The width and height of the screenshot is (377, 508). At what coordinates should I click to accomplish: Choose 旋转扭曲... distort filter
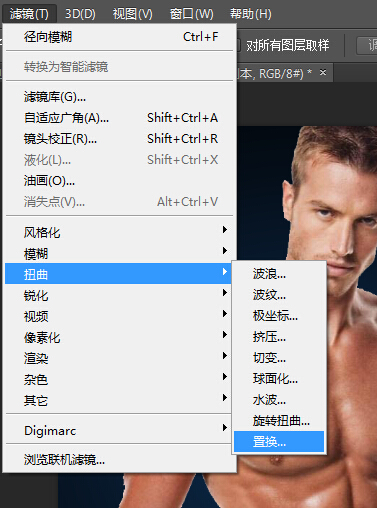pos(279,421)
